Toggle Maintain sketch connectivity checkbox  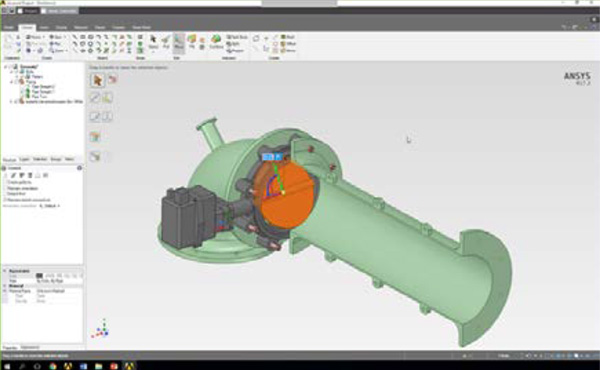pos(6,200)
